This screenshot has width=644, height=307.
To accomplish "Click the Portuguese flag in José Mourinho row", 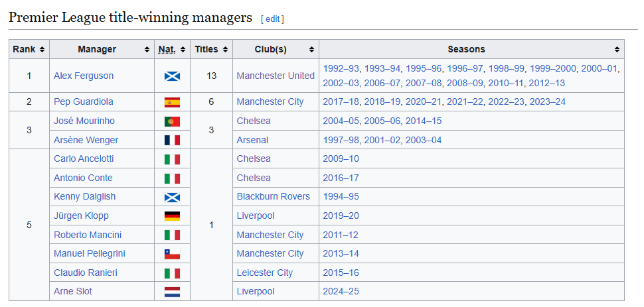I will pos(172,121).
